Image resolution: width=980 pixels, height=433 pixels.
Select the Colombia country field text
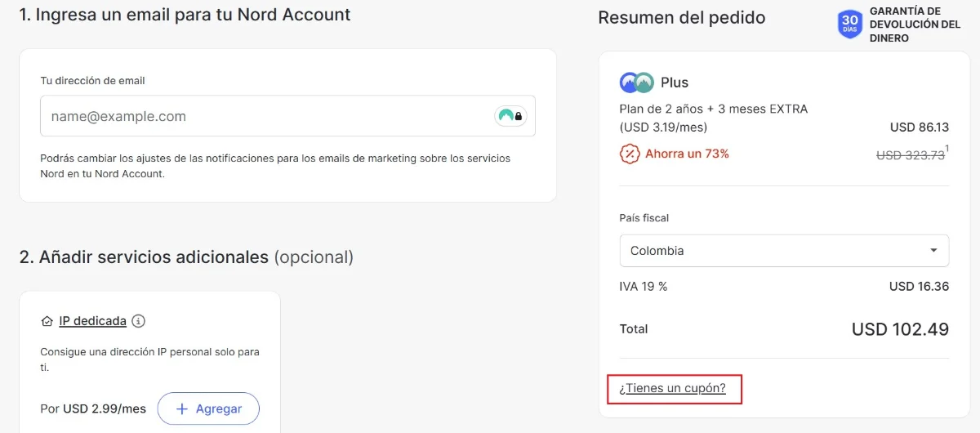[657, 251]
